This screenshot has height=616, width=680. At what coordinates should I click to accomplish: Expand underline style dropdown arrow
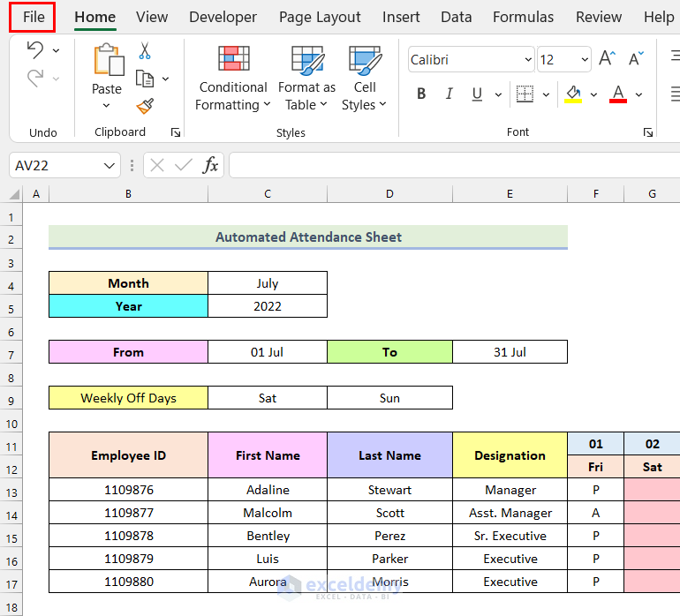click(498, 94)
